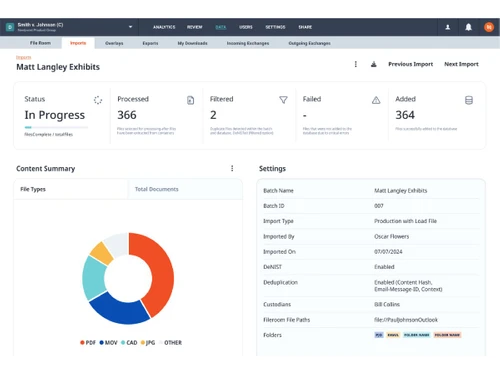Click Batch ID value 007
The height and width of the screenshot is (375, 500).
[x=379, y=206]
